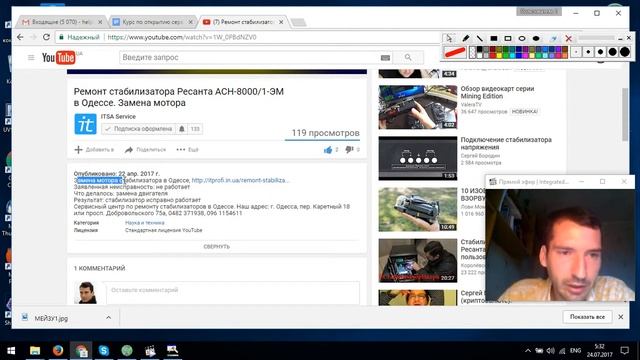Screen dimensions: 640x360
Task: Close the downloads bar
Action: (x=621, y=317)
